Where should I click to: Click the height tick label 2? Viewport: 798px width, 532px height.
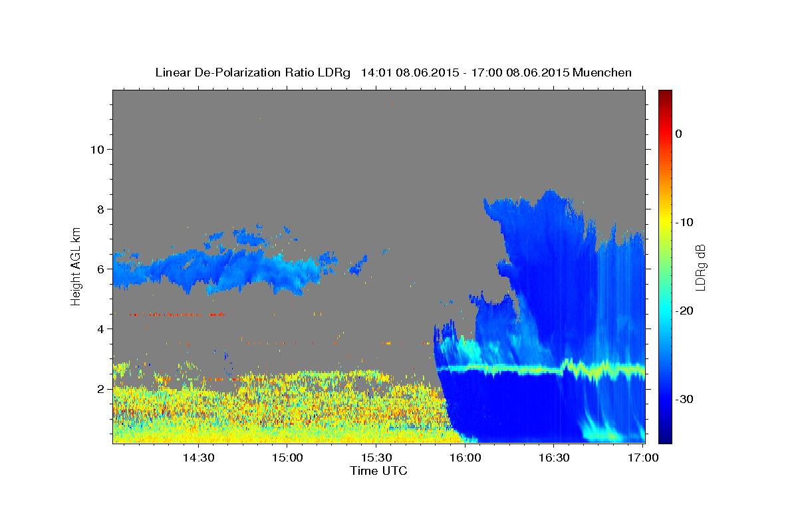(x=101, y=388)
